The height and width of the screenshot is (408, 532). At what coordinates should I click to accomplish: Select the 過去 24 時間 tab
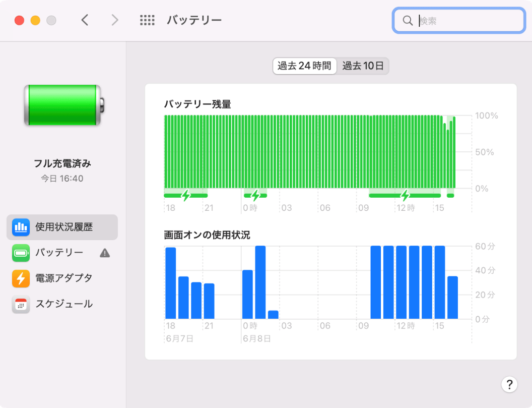[x=304, y=66]
